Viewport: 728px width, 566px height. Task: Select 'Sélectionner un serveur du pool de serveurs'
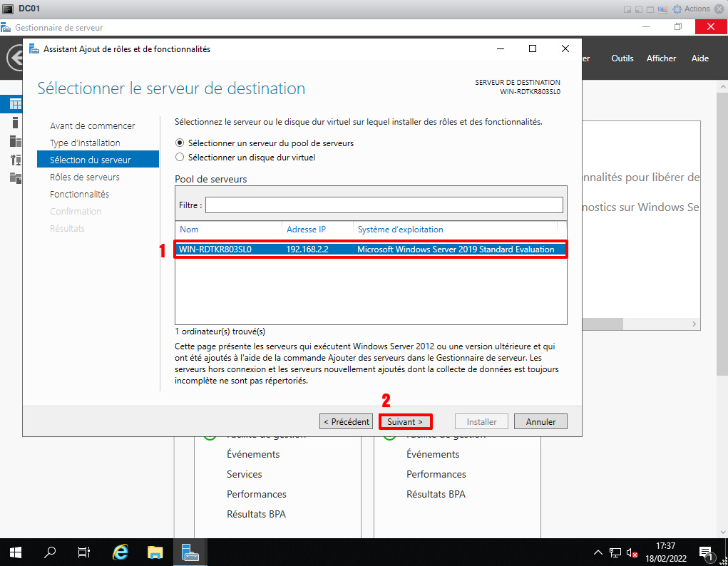coord(180,143)
